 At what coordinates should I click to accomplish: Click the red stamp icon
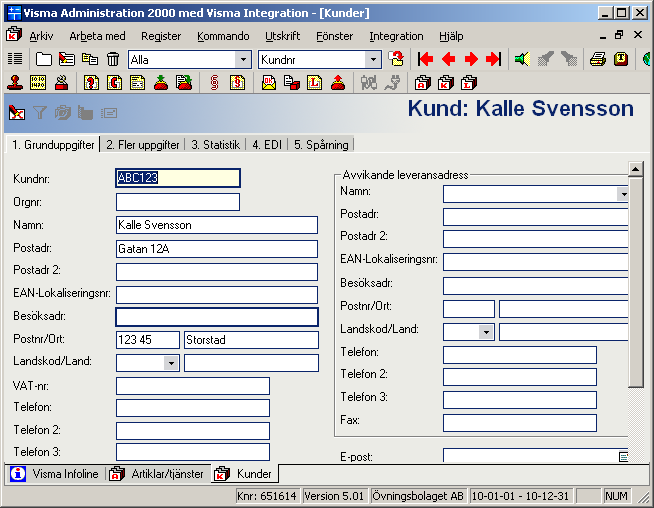tap(15, 83)
